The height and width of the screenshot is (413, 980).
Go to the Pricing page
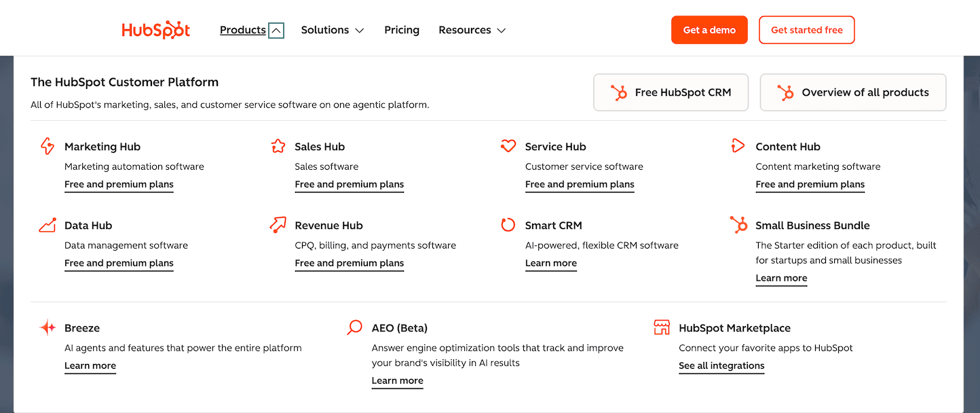click(402, 30)
